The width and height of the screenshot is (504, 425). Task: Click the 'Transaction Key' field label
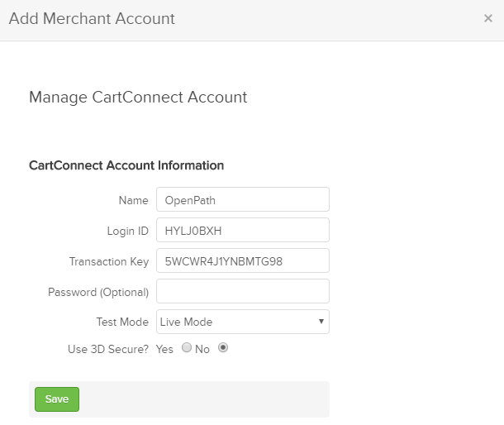coord(109,261)
